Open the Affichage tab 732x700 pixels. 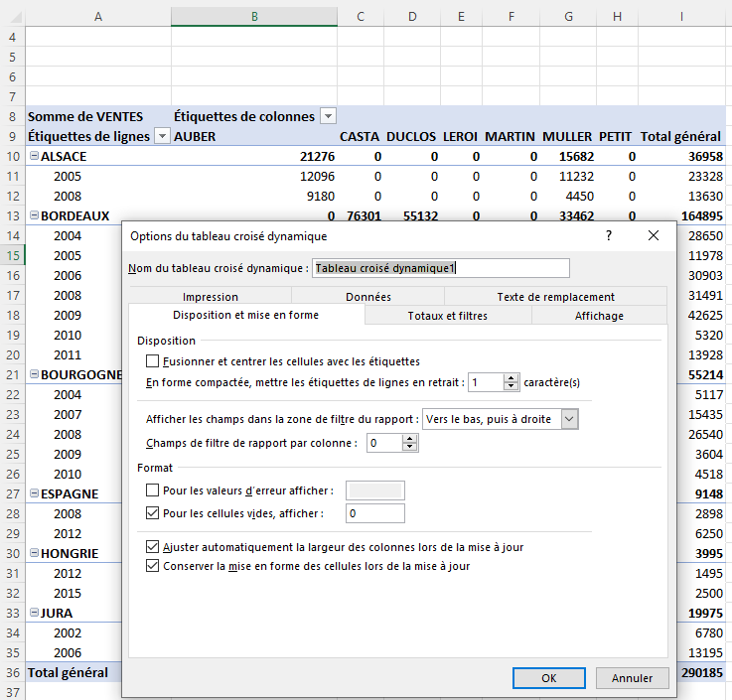599,316
